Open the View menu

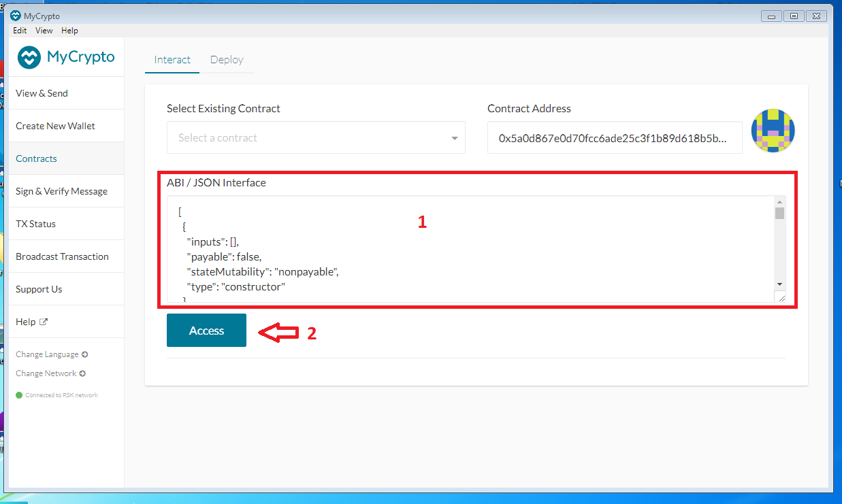(44, 31)
